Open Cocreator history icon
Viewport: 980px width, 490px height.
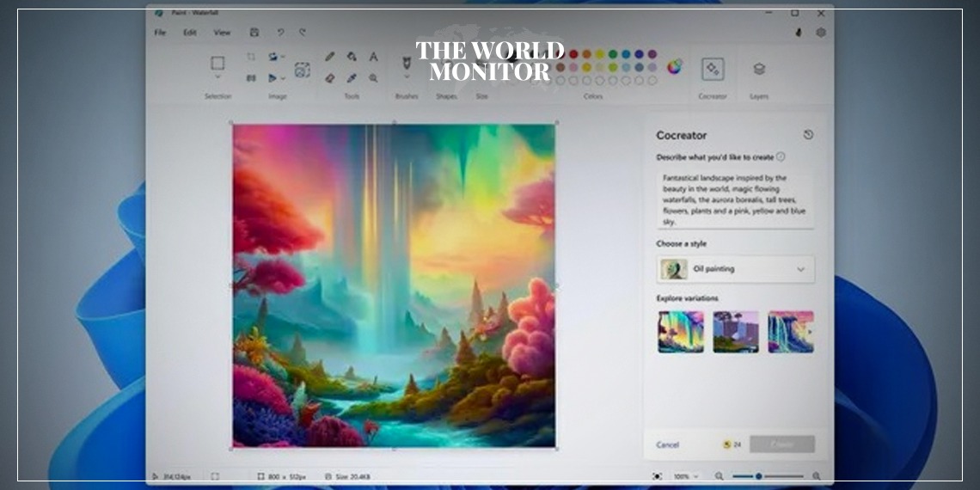[x=808, y=135]
